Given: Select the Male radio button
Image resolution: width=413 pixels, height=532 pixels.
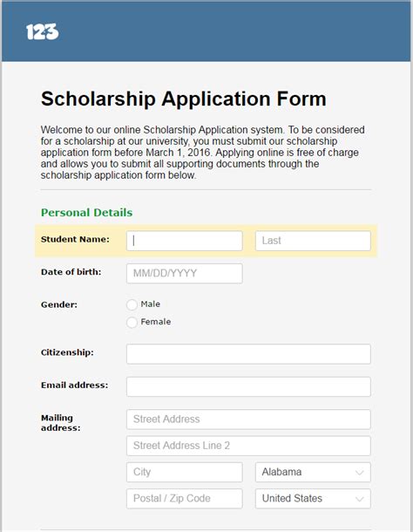Looking at the screenshot, I should [132, 304].
